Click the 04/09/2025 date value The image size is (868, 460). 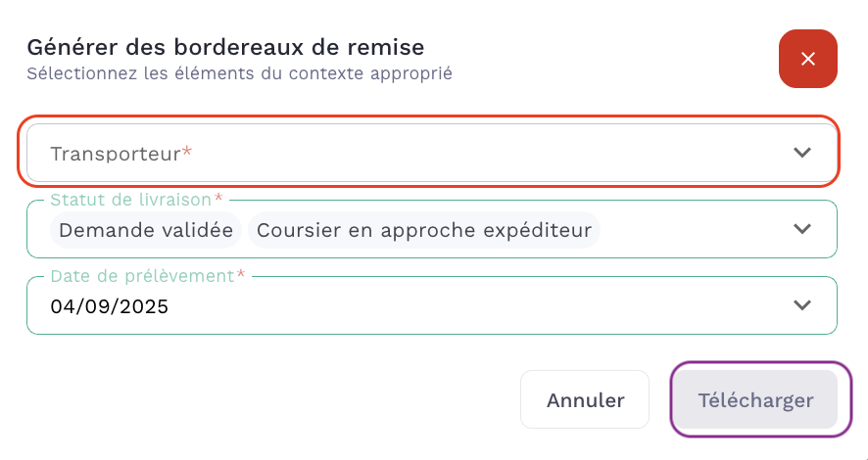(110, 306)
